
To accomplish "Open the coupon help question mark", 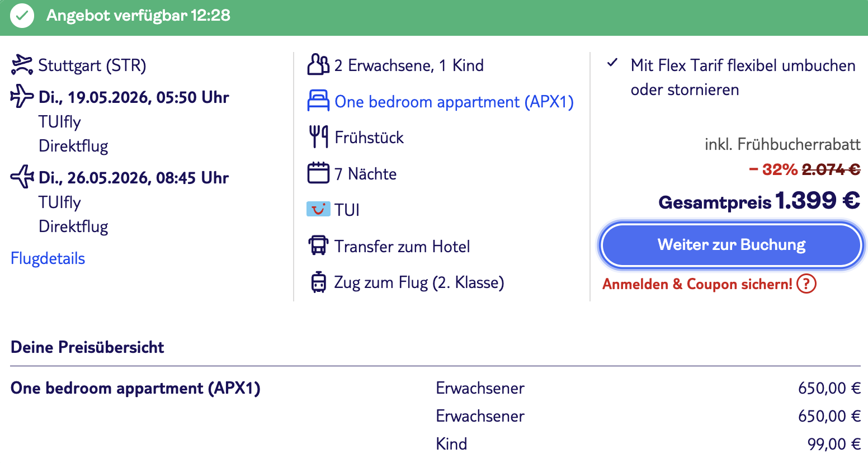I will coord(806,284).
